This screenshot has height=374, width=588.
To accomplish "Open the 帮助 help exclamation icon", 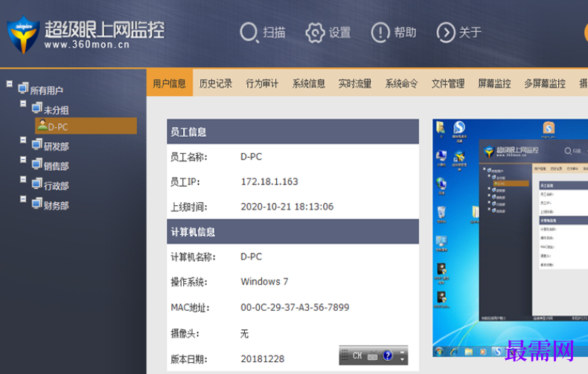I will tap(380, 33).
